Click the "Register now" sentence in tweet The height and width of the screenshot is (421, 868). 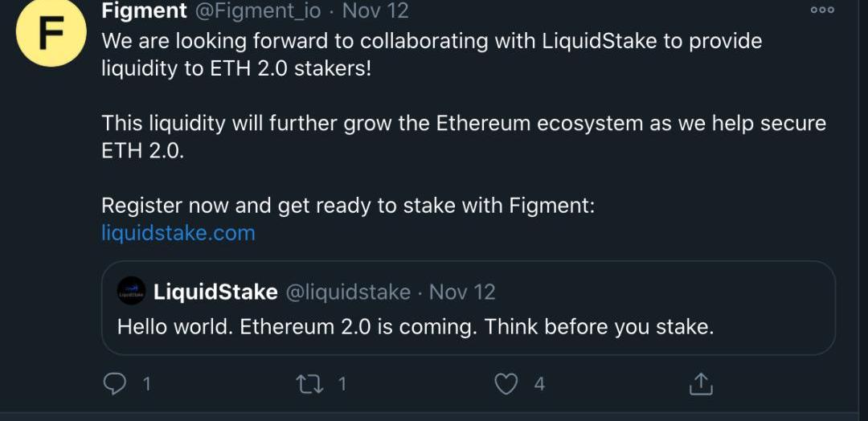click(347, 206)
